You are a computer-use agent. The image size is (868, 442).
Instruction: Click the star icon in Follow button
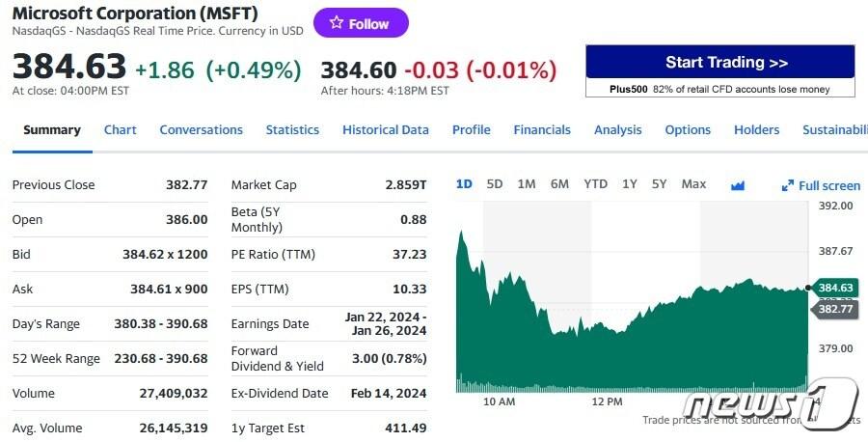point(336,23)
